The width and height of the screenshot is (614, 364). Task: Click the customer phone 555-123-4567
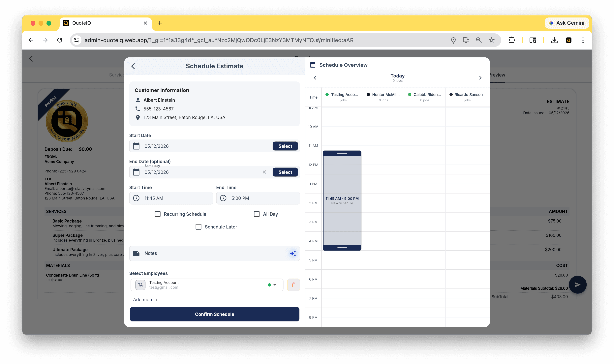pos(158,109)
